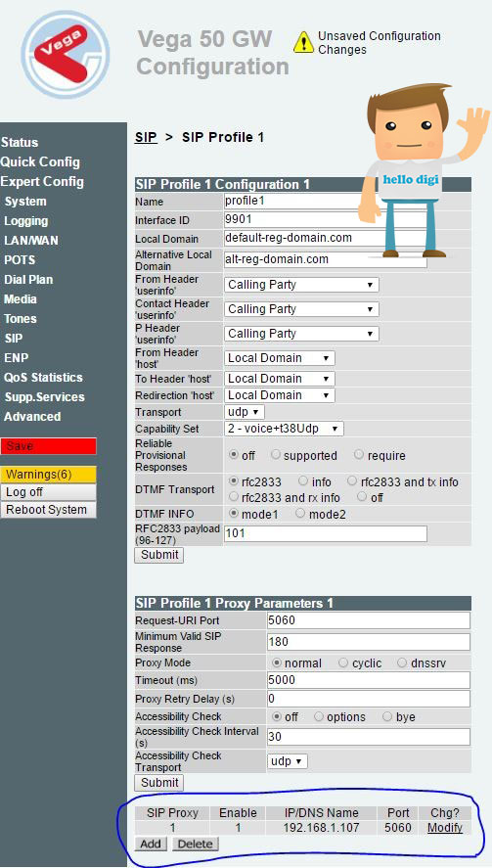Select DTMF Transport info
This screenshot has height=868, width=492.
point(303,481)
